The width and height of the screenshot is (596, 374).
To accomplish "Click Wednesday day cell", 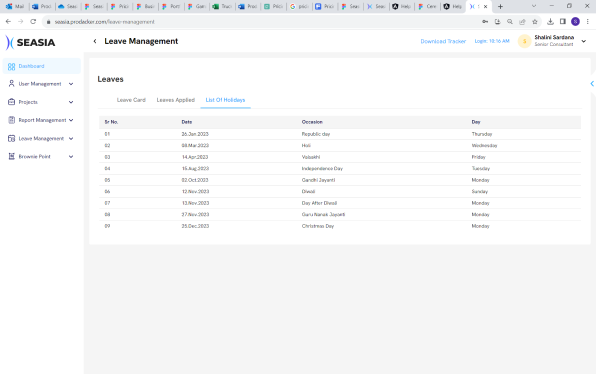I will click(484, 146).
